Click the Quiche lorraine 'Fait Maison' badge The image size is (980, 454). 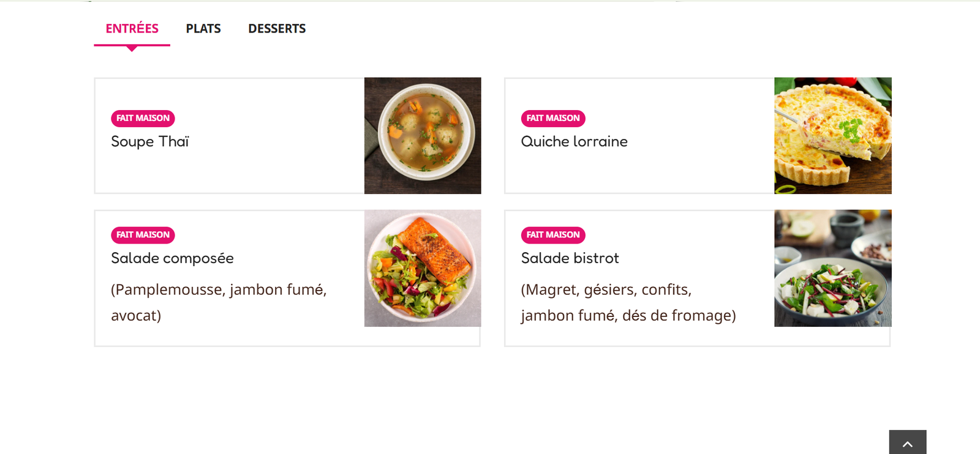point(552,118)
